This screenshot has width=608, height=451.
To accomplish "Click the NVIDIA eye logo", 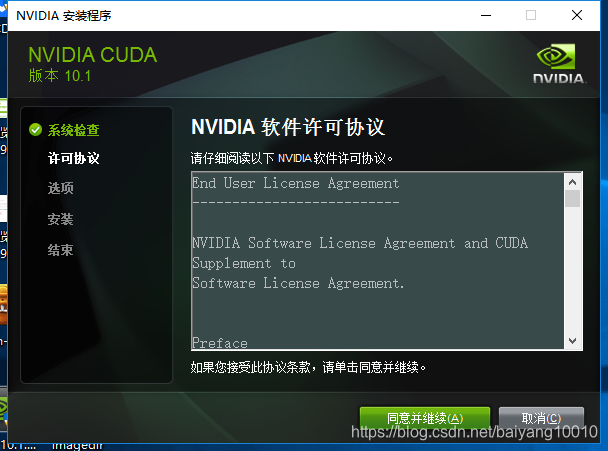I will click(556, 56).
